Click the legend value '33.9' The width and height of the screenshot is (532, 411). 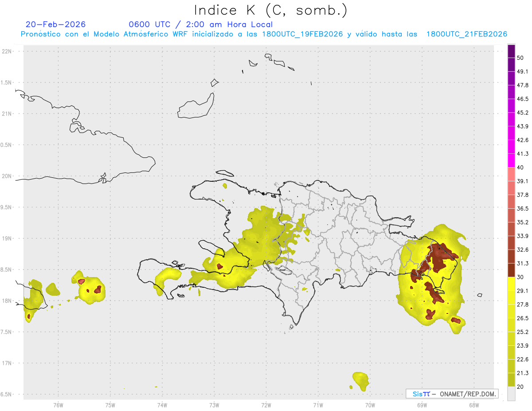[x=523, y=236]
